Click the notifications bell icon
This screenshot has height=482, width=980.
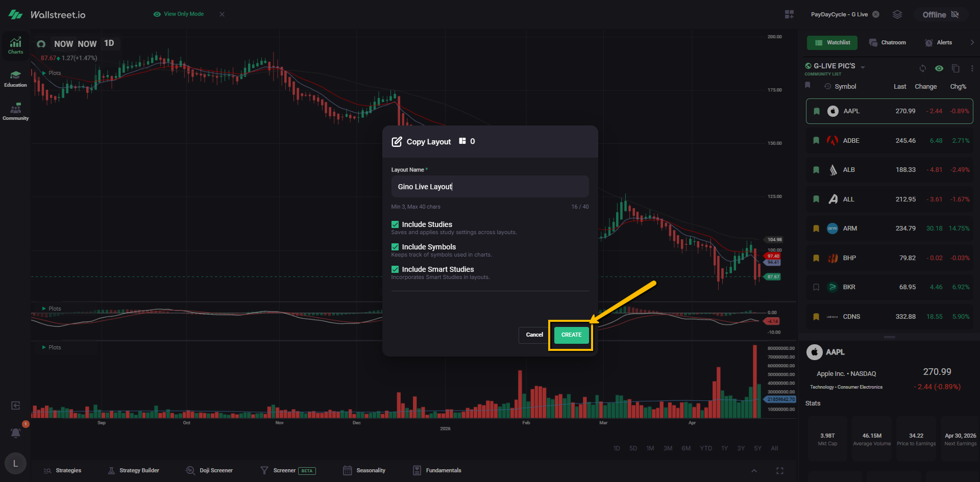click(16, 433)
